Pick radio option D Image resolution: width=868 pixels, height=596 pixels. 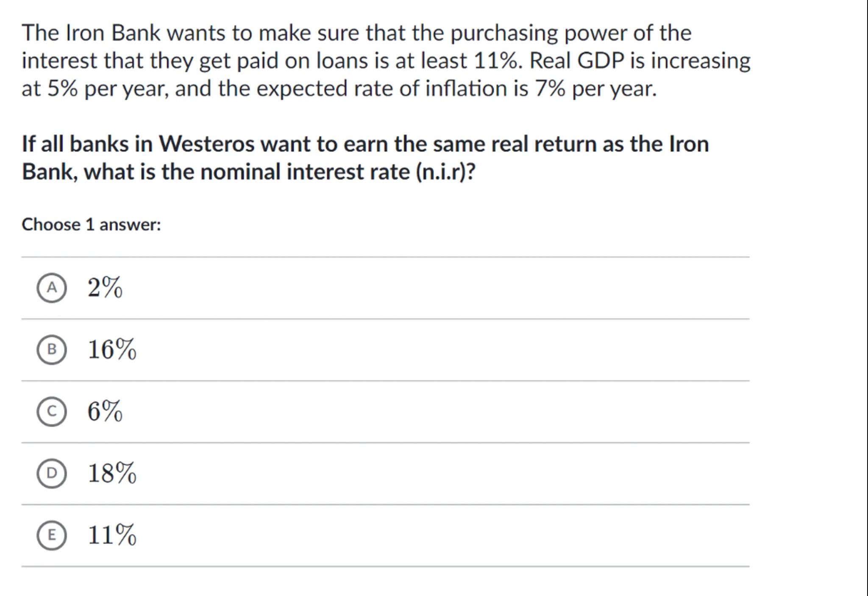click(x=51, y=473)
